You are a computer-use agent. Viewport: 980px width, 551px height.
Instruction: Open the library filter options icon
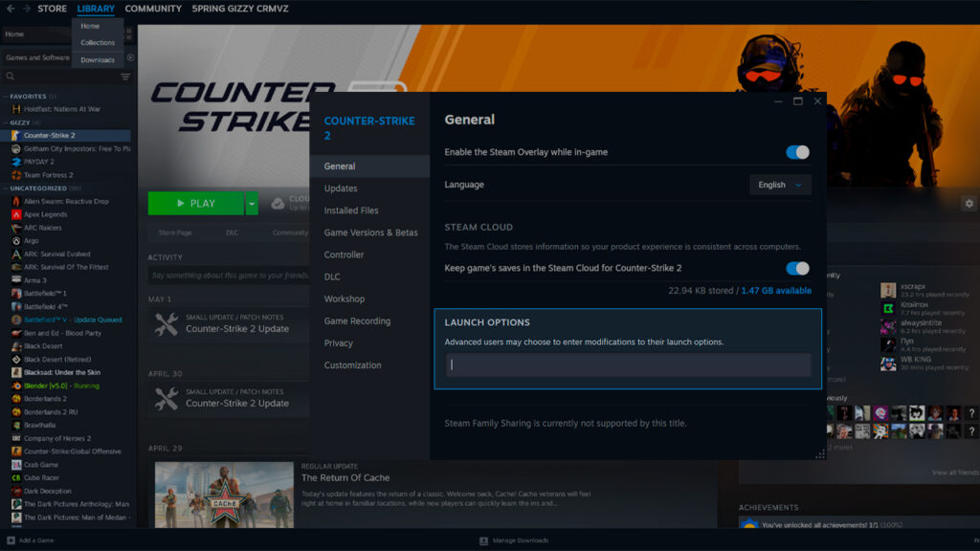pos(125,77)
